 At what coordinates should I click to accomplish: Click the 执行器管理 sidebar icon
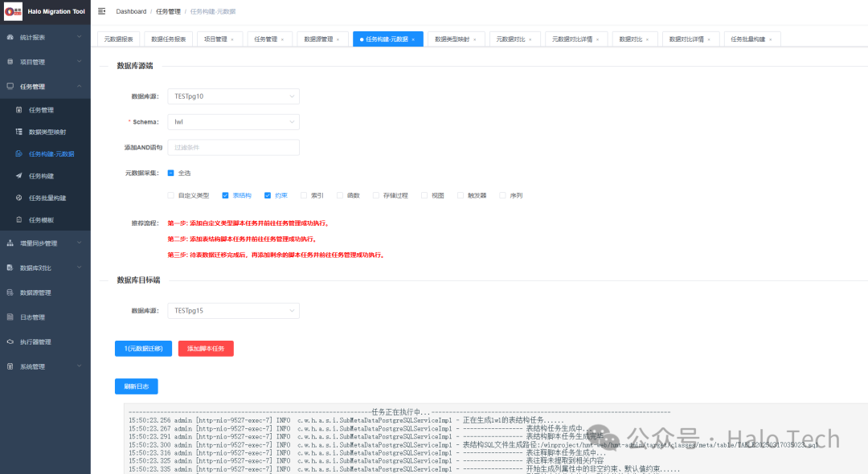point(10,341)
